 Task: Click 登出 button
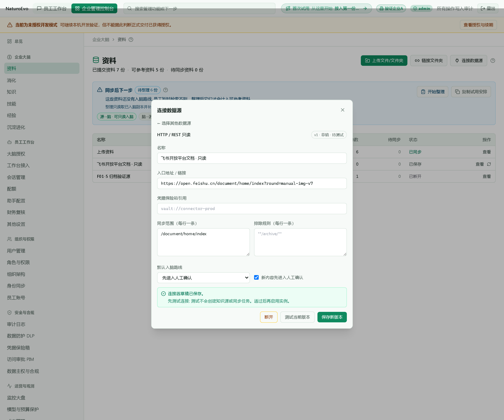point(488,8)
